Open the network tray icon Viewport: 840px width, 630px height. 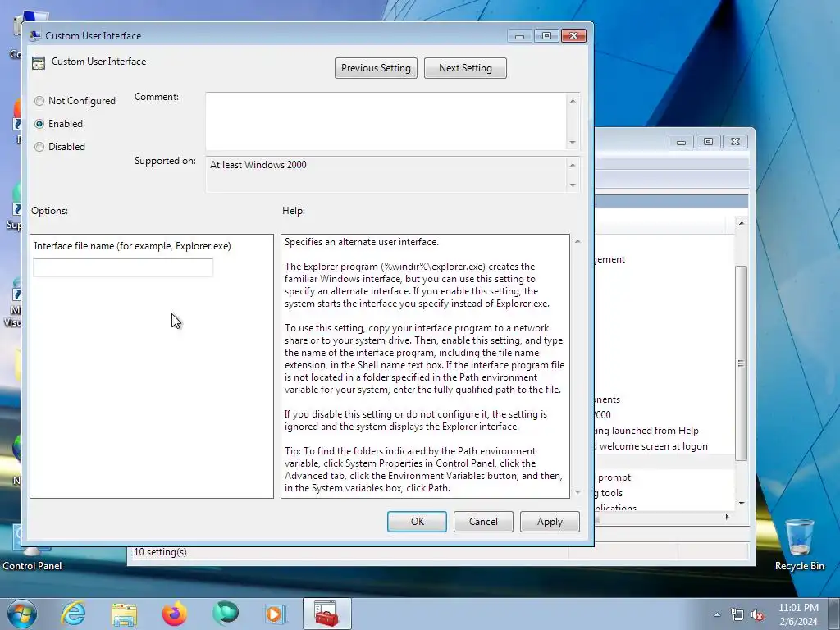[737, 614]
